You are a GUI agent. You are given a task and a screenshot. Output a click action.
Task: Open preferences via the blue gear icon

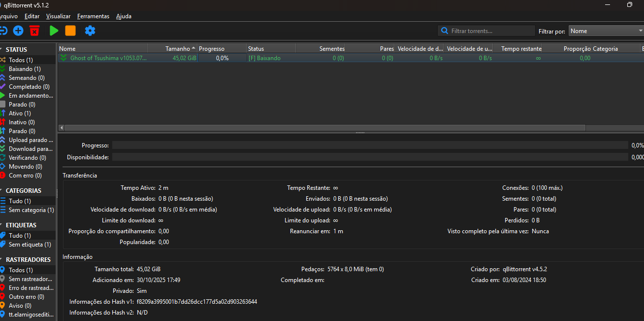90,31
